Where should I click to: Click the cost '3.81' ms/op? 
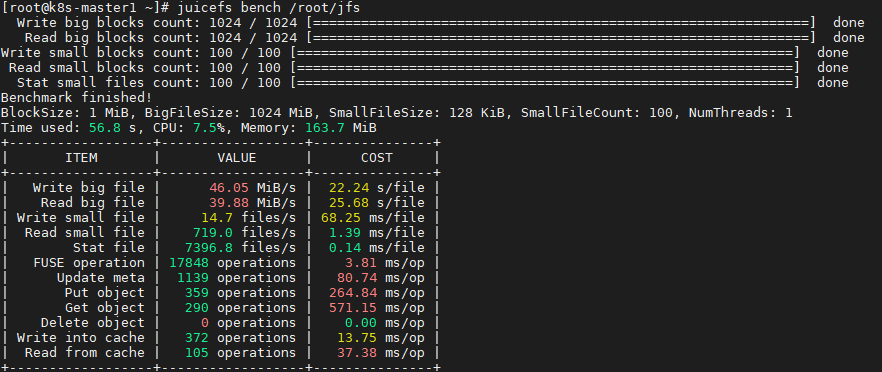coord(361,263)
